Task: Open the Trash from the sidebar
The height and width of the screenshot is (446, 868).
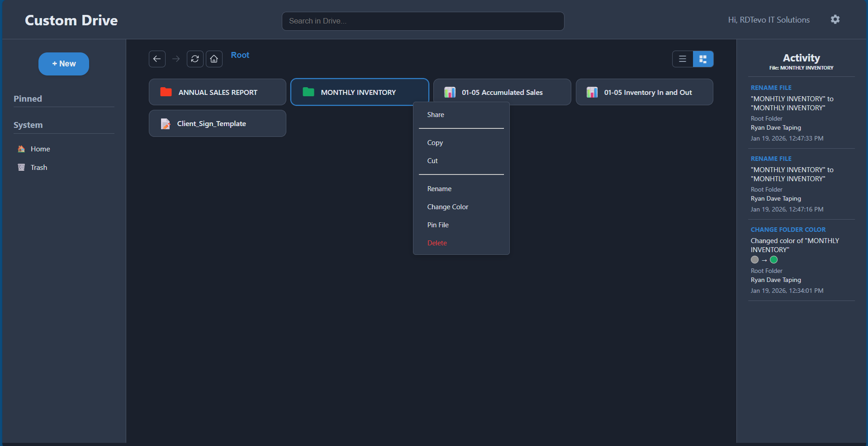Action: click(x=38, y=167)
